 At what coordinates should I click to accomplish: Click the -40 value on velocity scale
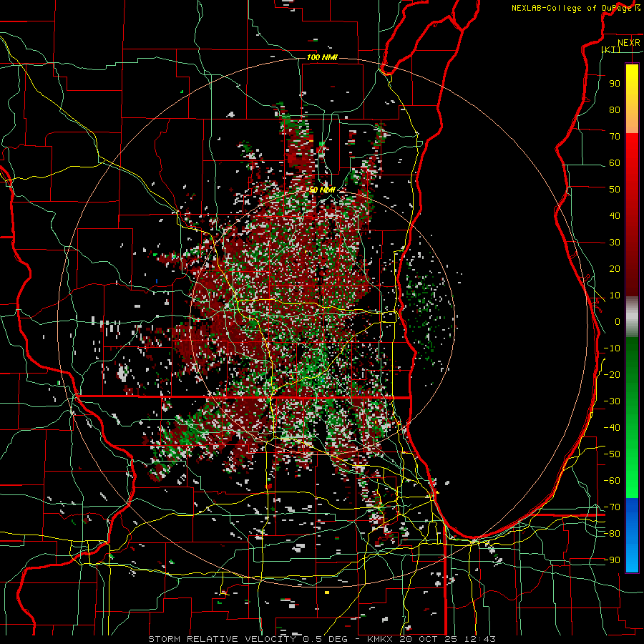point(612,428)
